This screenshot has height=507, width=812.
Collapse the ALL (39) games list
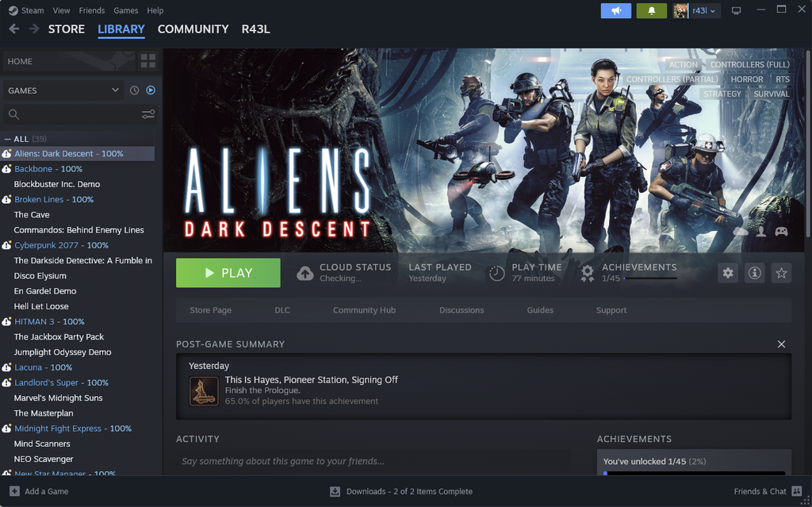point(9,138)
